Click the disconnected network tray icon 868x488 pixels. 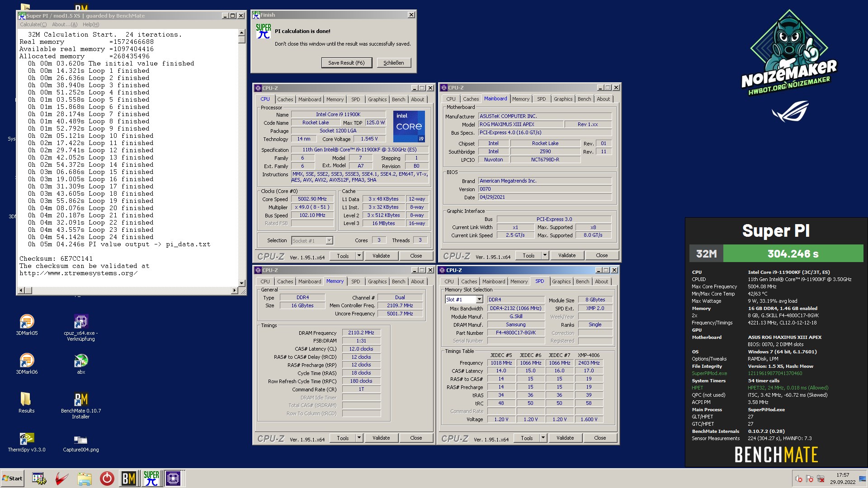pos(821,479)
